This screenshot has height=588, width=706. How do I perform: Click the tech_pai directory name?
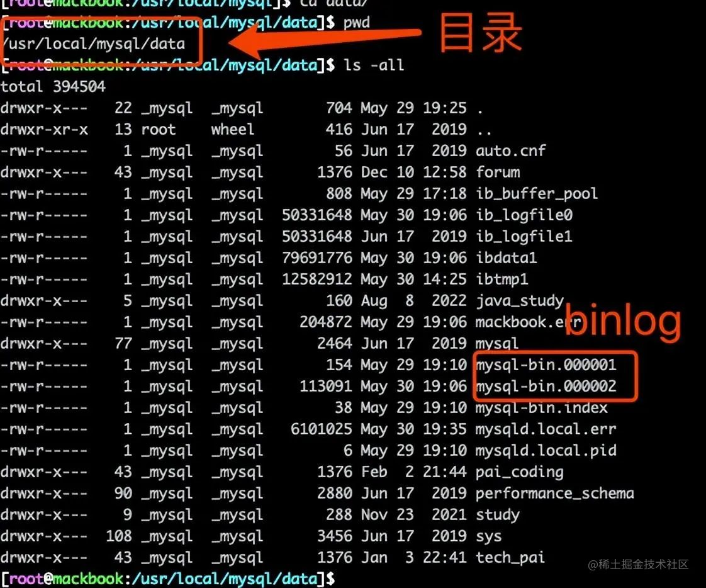click(x=510, y=558)
